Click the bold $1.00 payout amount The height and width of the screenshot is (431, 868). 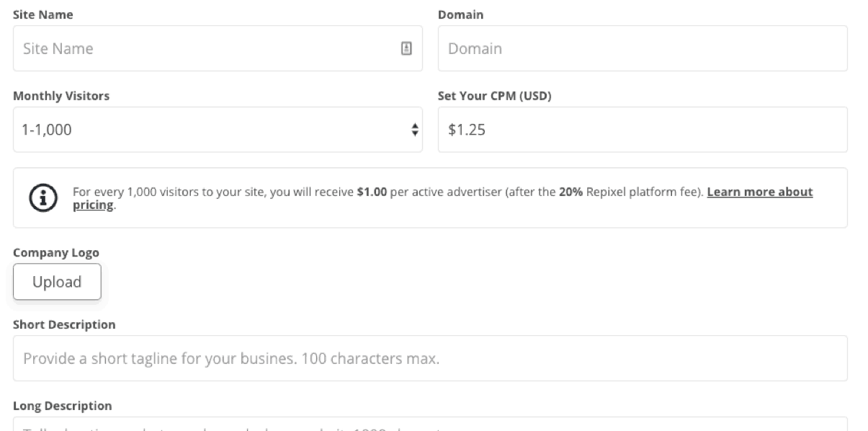pyautogui.click(x=372, y=192)
